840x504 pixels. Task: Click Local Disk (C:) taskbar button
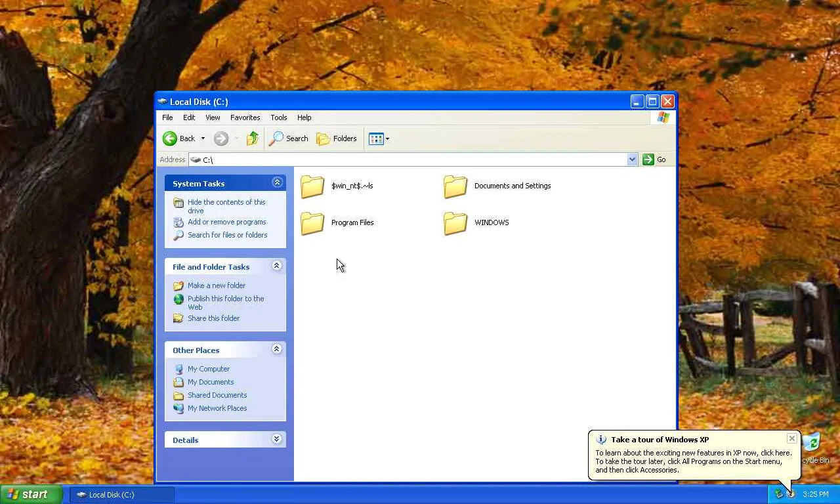point(123,494)
